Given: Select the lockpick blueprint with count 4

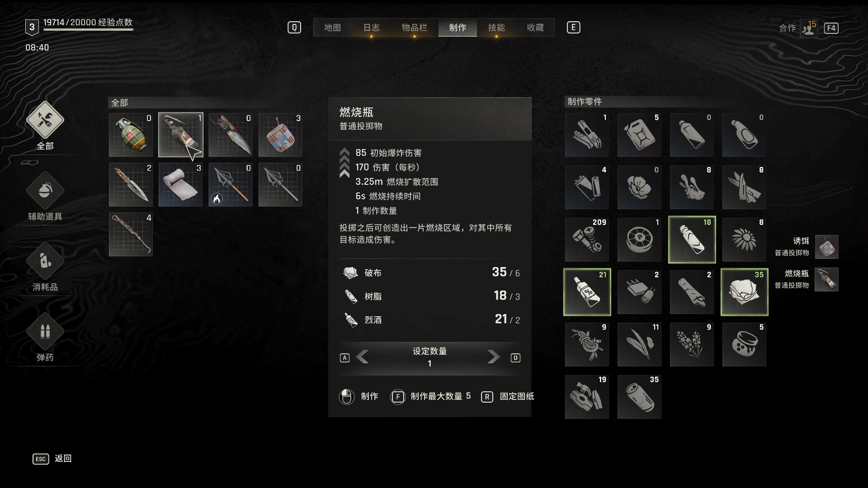Looking at the screenshot, I should coord(131,235).
